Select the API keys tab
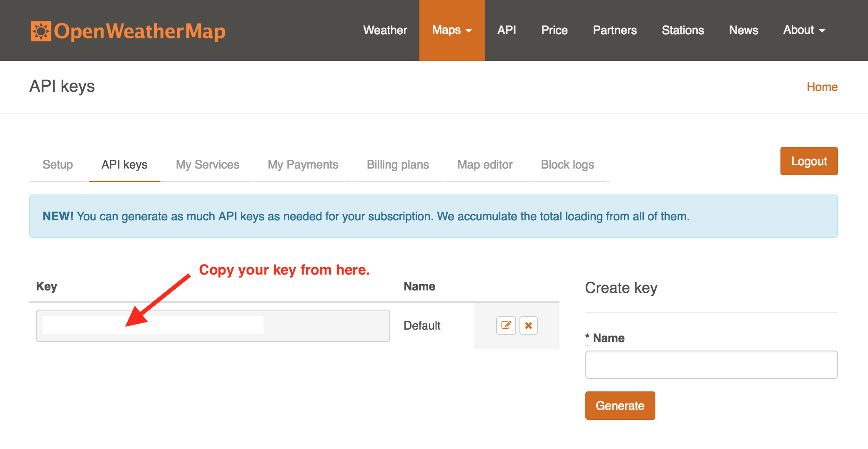The image size is (868, 449). 125,165
